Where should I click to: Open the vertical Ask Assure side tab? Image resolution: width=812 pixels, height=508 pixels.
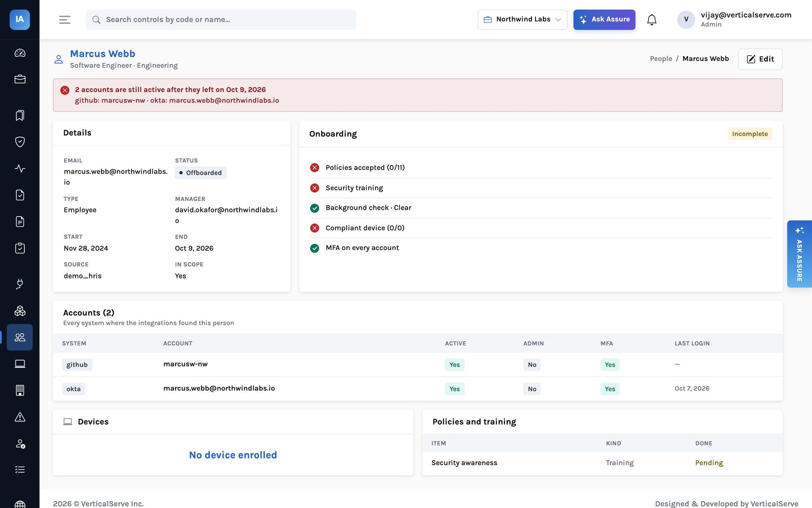799,254
